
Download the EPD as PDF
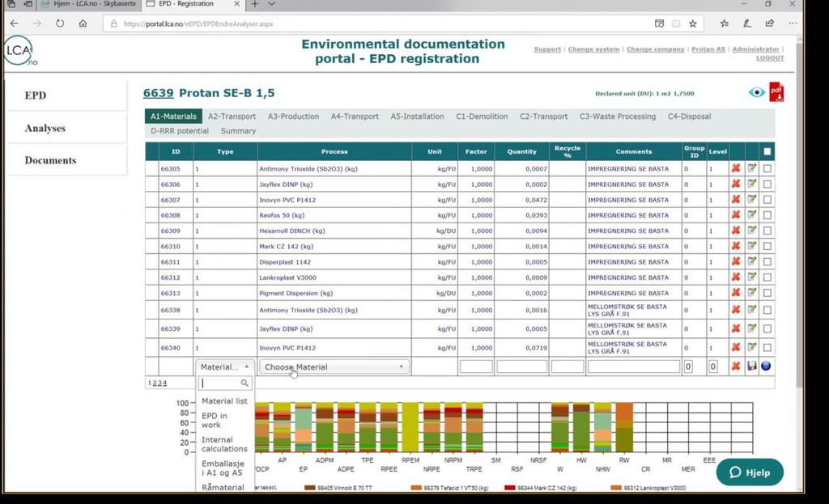point(776,92)
